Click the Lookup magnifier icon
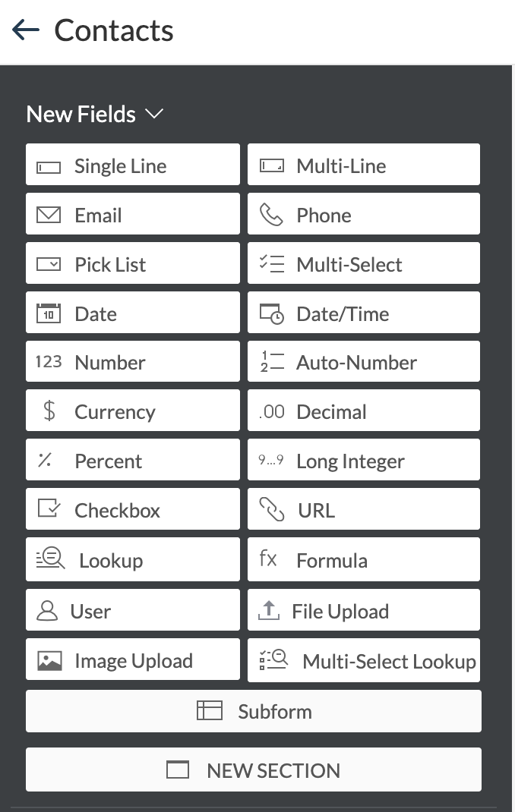515x812 pixels. (49, 559)
